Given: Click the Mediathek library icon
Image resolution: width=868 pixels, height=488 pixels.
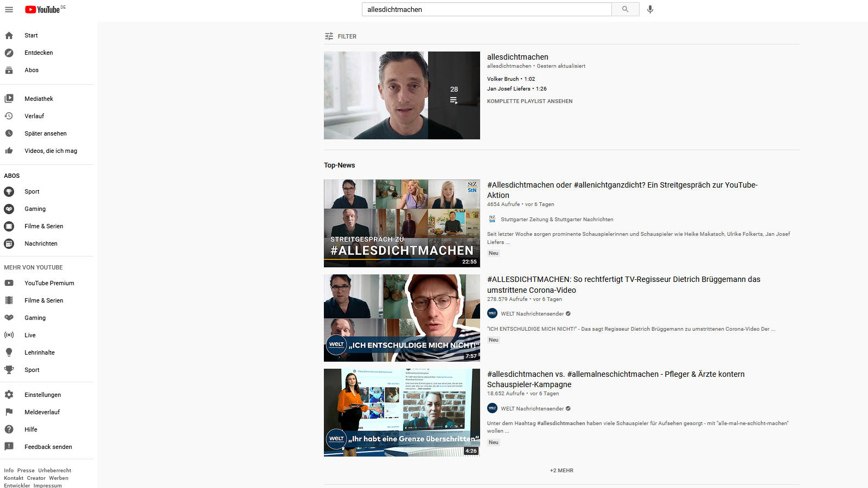Looking at the screenshot, I should (9, 99).
